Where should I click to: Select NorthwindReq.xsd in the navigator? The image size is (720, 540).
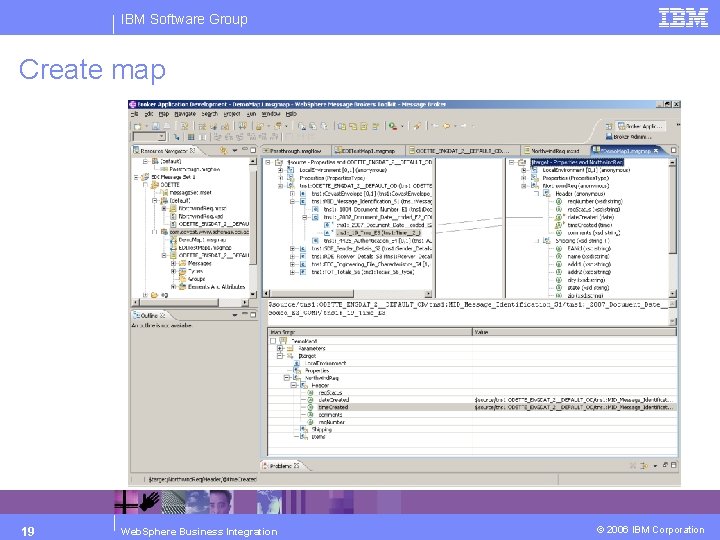pos(200,216)
